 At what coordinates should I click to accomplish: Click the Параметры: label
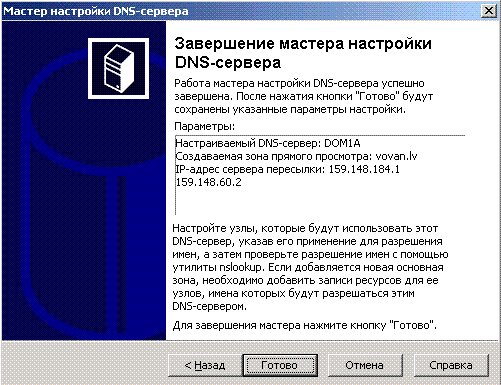(x=204, y=126)
